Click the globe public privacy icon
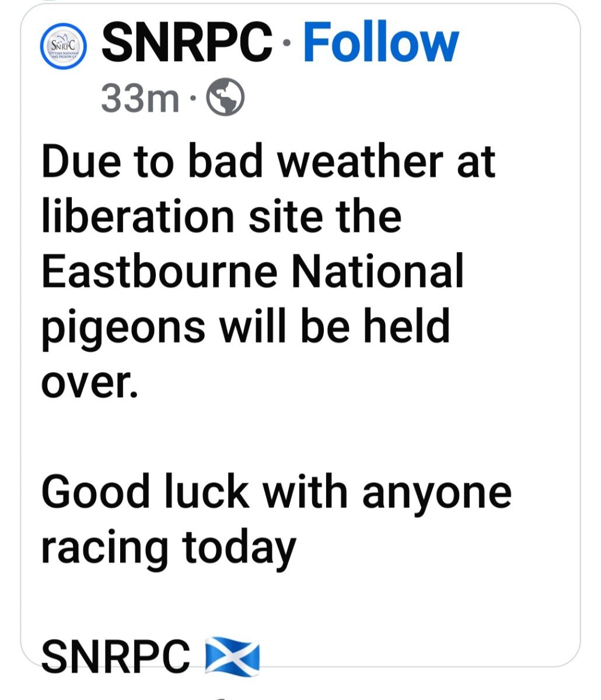Viewport: 601px width, 700px height. point(226,99)
